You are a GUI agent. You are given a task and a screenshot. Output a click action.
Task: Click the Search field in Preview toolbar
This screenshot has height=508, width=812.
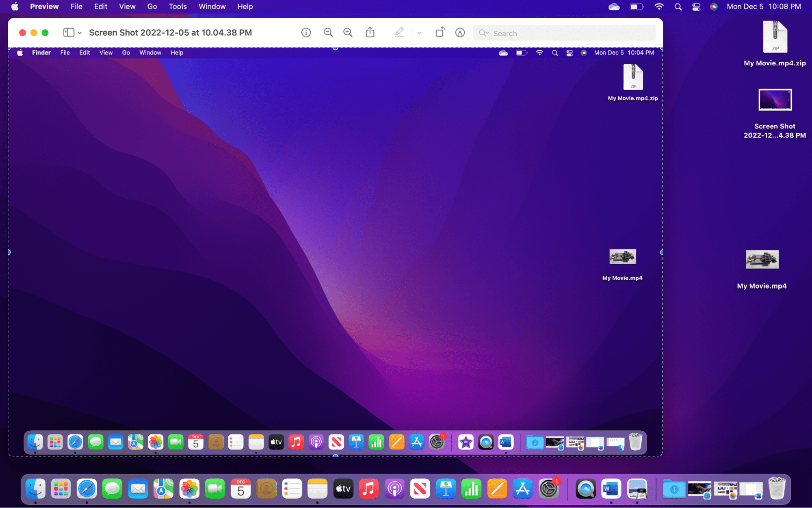[x=565, y=33]
